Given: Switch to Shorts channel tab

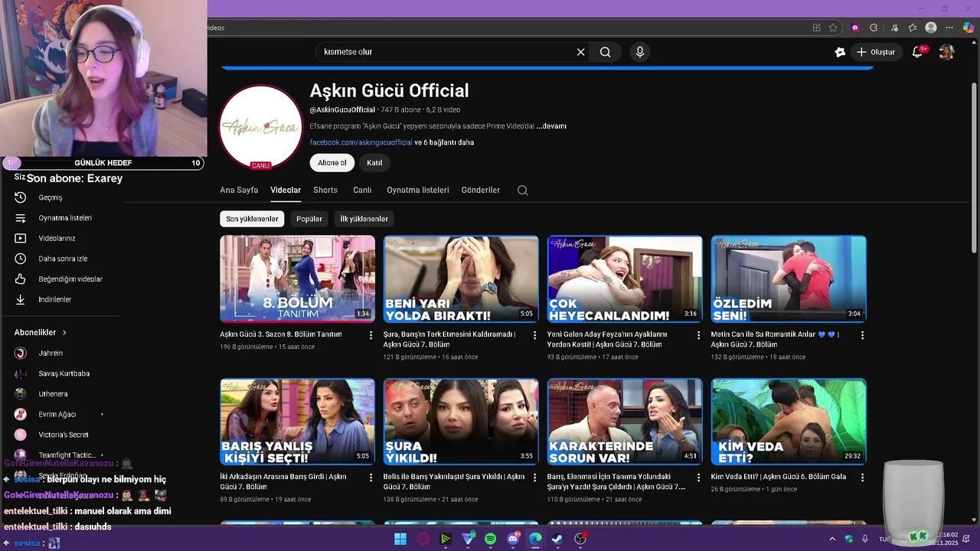Looking at the screenshot, I should (325, 190).
